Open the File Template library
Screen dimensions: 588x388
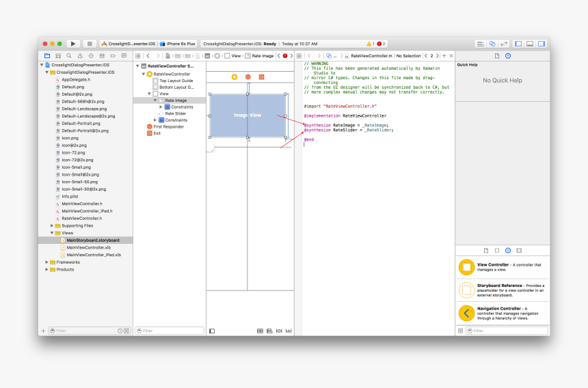coord(486,250)
